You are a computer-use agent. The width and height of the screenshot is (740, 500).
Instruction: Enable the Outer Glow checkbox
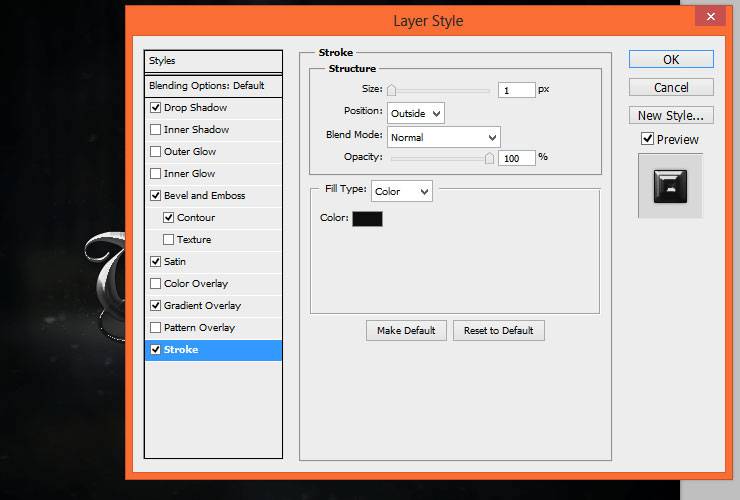coord(155,152)
